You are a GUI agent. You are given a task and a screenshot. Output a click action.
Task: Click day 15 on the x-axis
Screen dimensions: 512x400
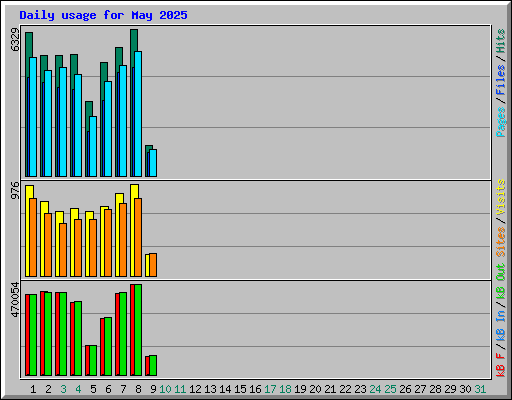tap(240, 389)
